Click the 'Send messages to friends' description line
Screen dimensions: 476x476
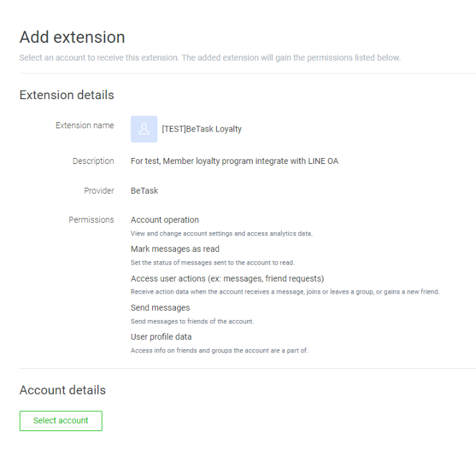click(192, 321)
